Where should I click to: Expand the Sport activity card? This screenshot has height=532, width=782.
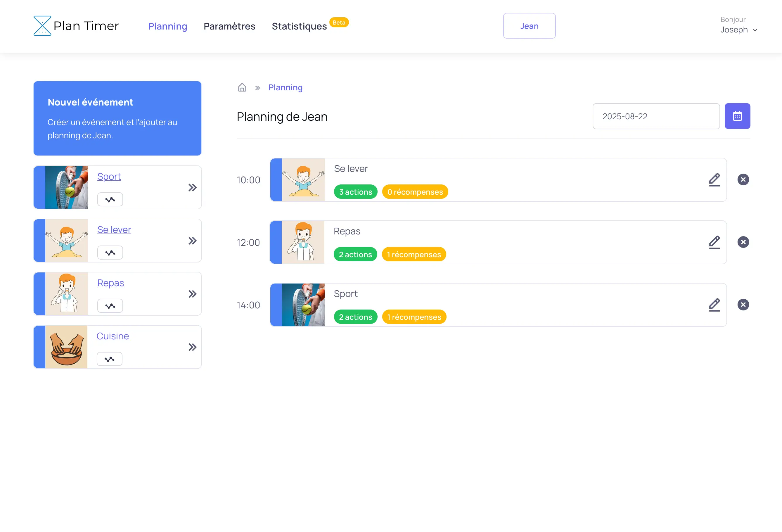[193, 187]
